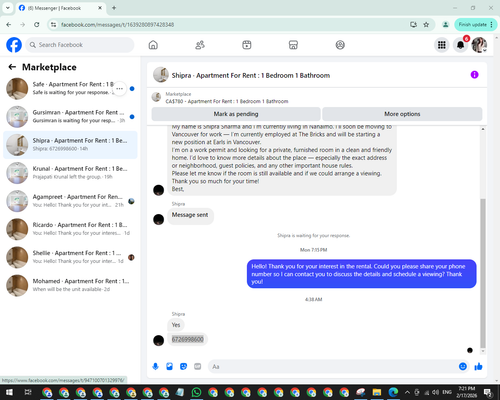This screenshot has width=500, height=400.
Task: Click Mark as pending button
Action: (236, 114)
